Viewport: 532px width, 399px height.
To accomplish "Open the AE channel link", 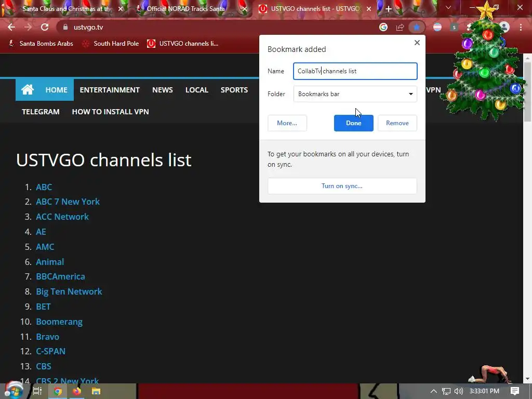I will [x=41, y=232].
